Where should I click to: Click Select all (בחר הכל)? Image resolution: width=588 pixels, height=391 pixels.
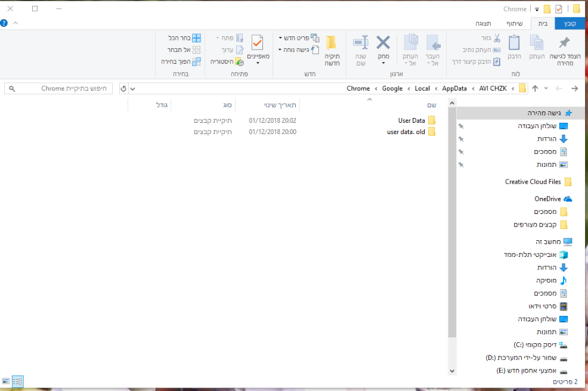pyautogui.click(x=184, y=38)
